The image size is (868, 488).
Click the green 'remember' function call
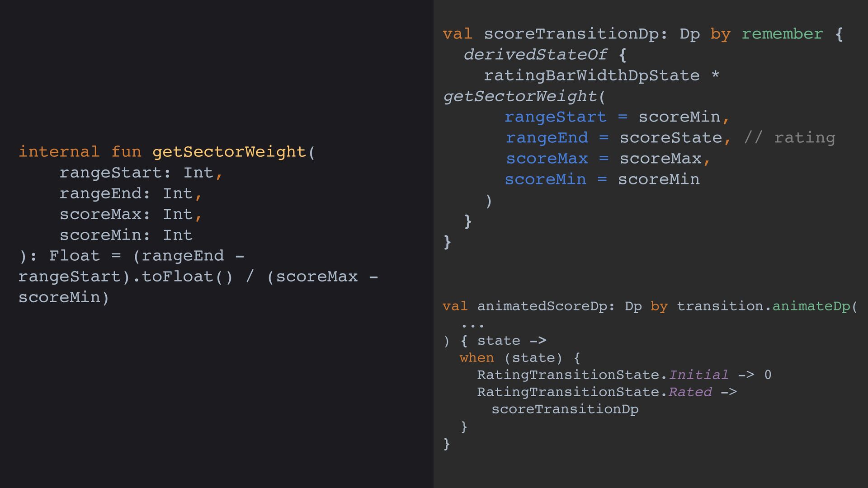[782, 34]
